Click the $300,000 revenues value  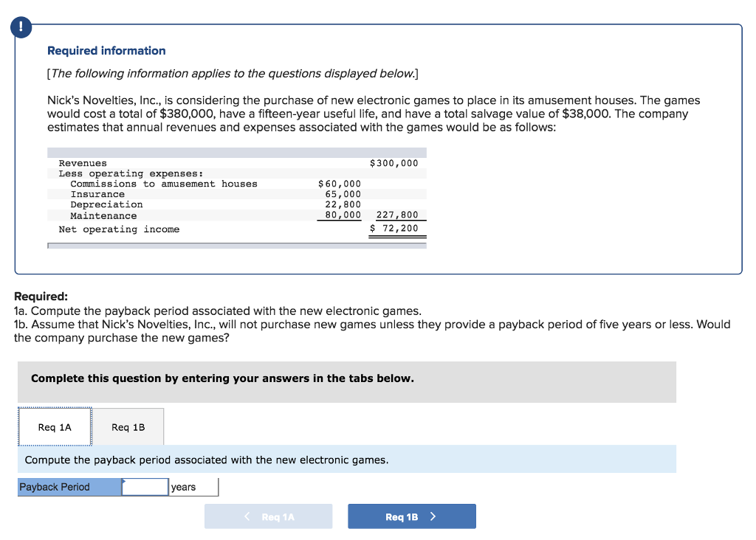[x=394, y=163]
